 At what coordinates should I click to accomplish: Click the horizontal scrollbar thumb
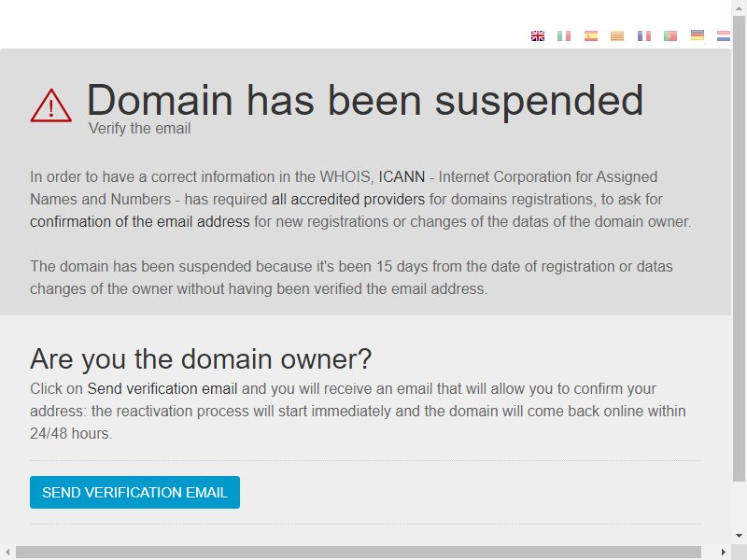359,552
